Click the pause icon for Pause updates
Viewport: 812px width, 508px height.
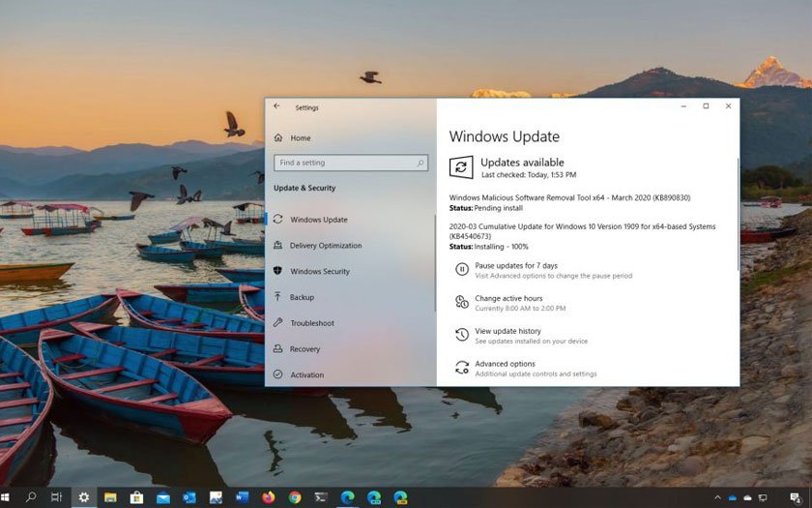[x=461, y=269]
